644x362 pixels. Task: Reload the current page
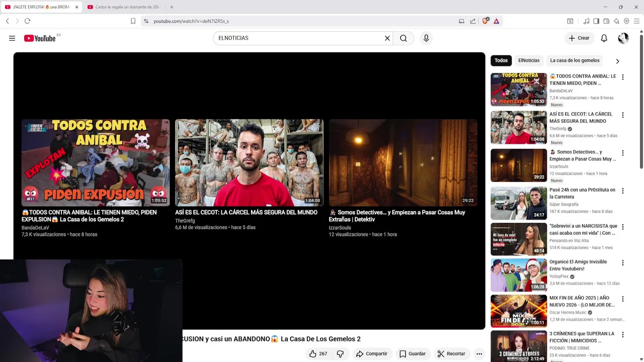28,21
